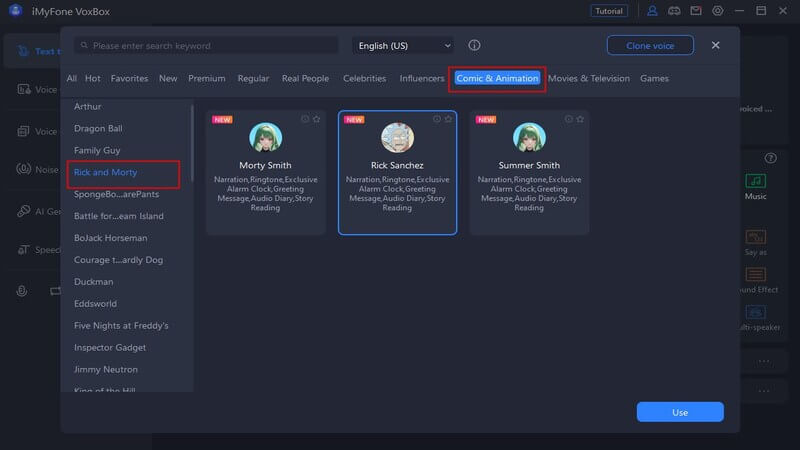
Task: Click the language info icon
Action: 474,45
